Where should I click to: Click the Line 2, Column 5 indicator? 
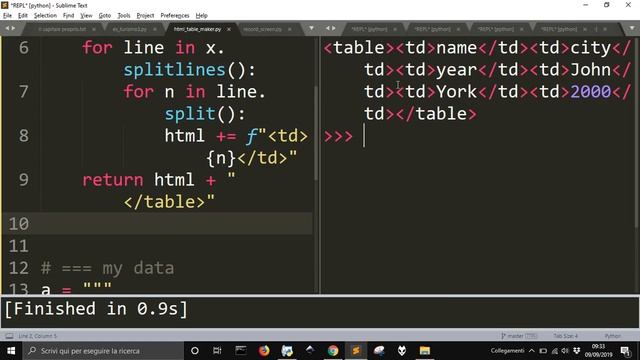click(38, 336)
